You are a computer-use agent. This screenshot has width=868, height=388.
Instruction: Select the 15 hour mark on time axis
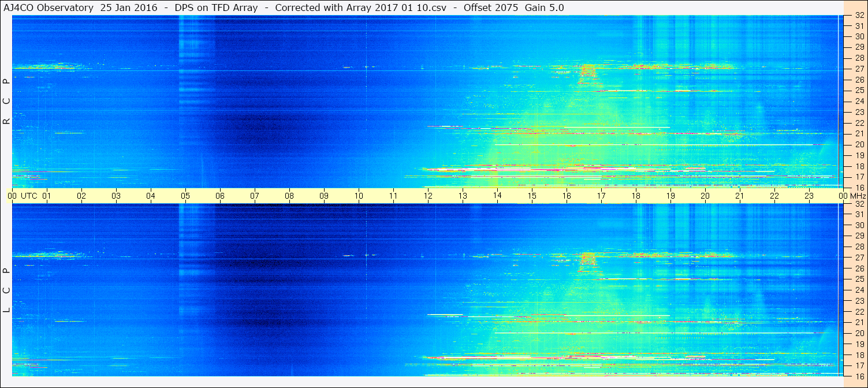point(532,196)
